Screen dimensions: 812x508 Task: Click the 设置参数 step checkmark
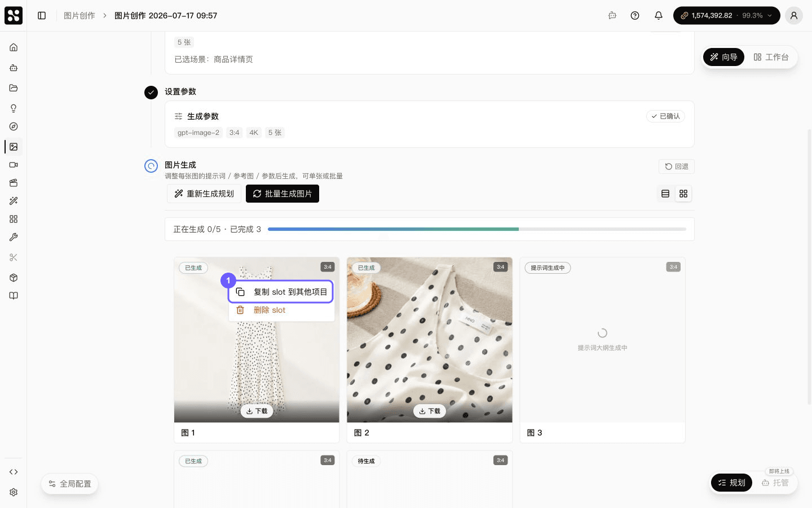[151, 92]
